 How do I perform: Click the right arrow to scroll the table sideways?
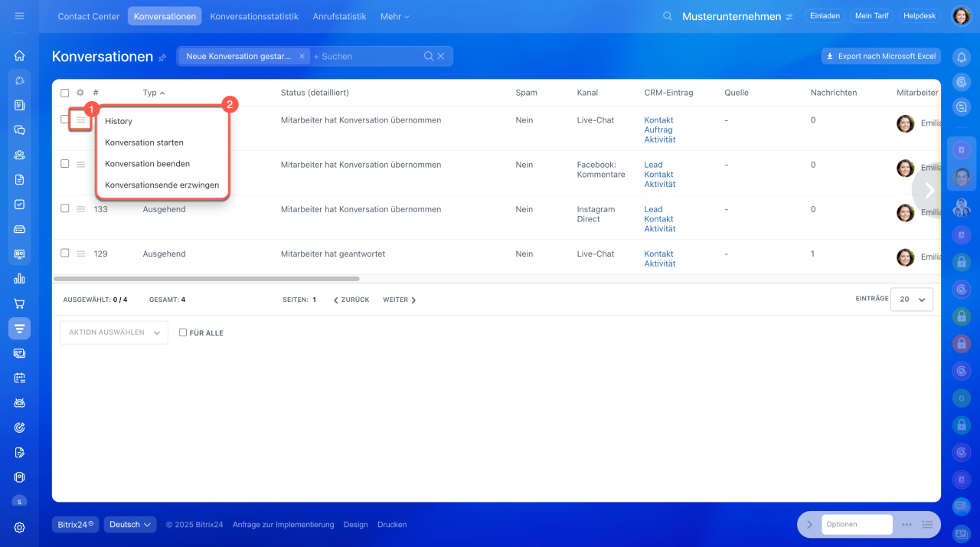point(929,190)
